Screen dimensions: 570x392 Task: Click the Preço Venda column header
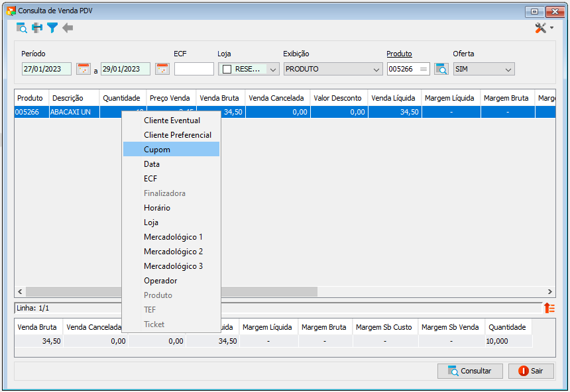171,98
